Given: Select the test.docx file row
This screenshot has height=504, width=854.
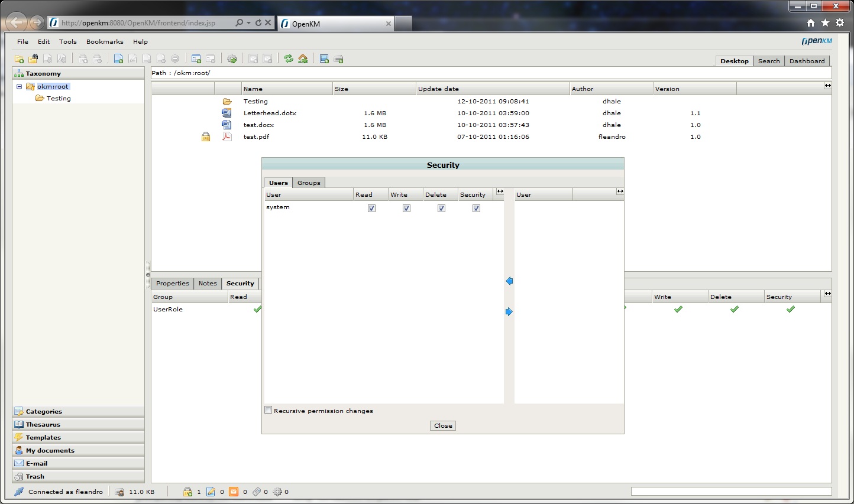Looking at the screenshot, I should (x=258, y=125).
